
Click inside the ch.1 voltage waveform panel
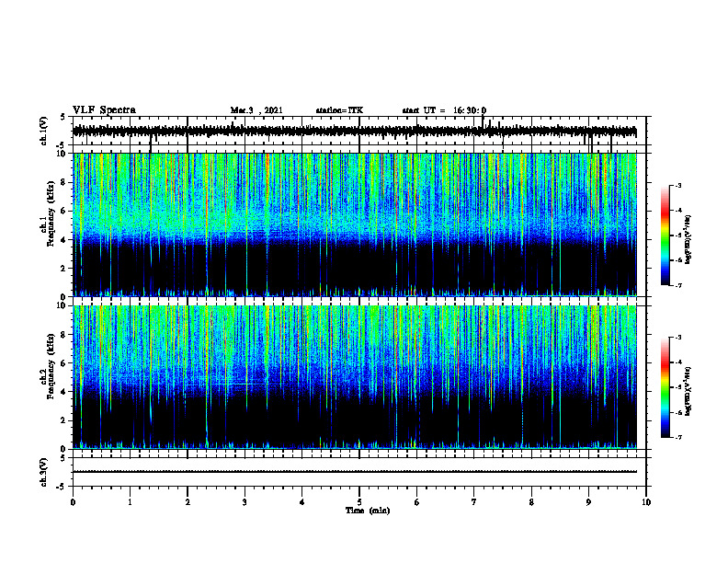pos(359,131)
